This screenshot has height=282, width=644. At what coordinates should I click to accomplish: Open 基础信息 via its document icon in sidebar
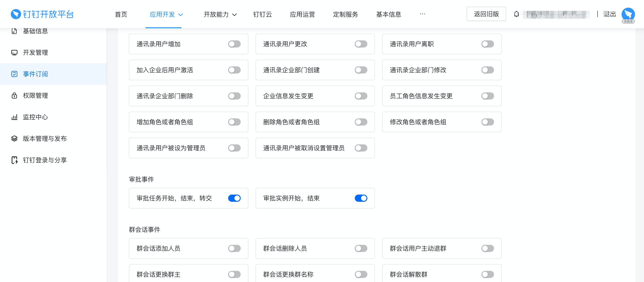coord(14,31)
